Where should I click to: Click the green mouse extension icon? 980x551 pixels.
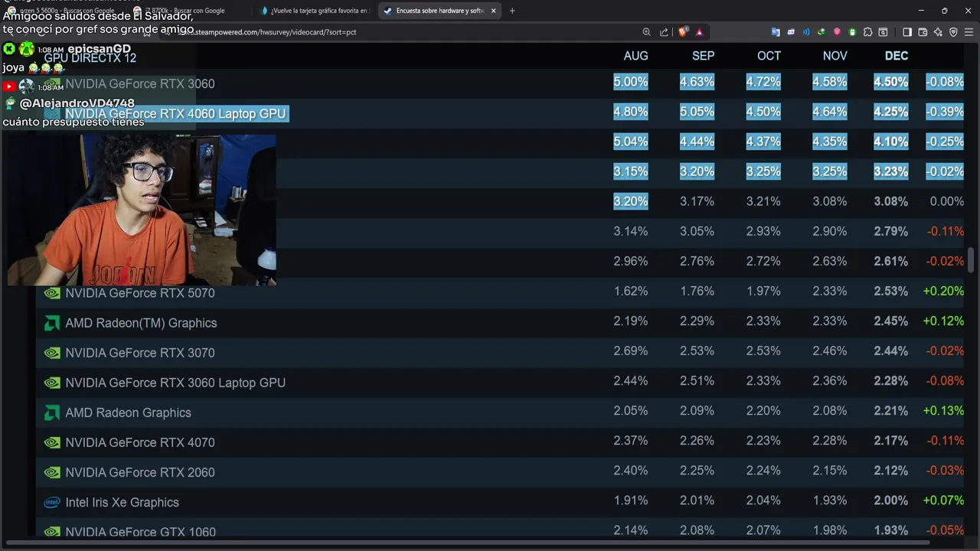[x=852, y=32]
